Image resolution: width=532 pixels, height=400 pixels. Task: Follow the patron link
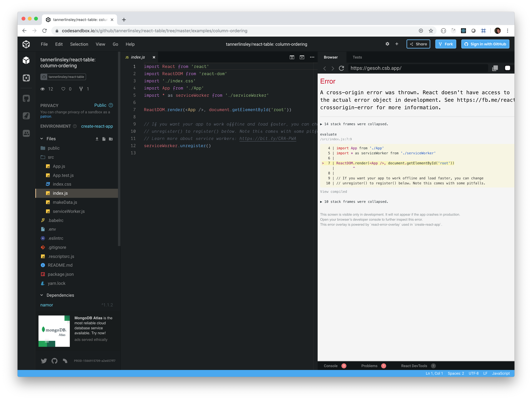tap(46, 116)
